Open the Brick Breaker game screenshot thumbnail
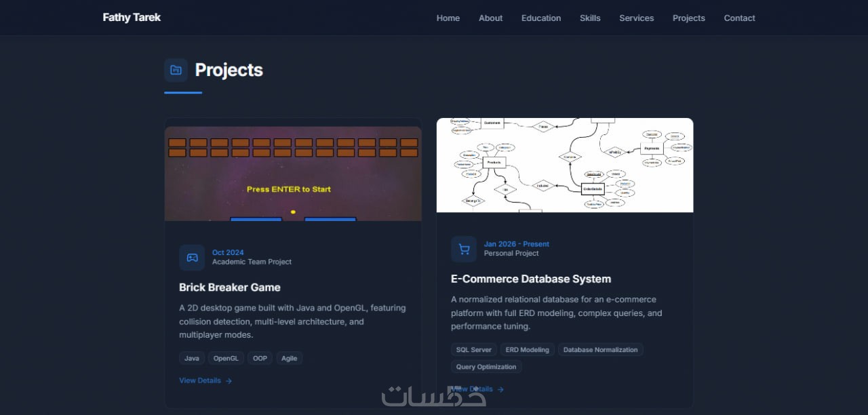Viewport: 868px width, 415px height. (x=293, y=174)
